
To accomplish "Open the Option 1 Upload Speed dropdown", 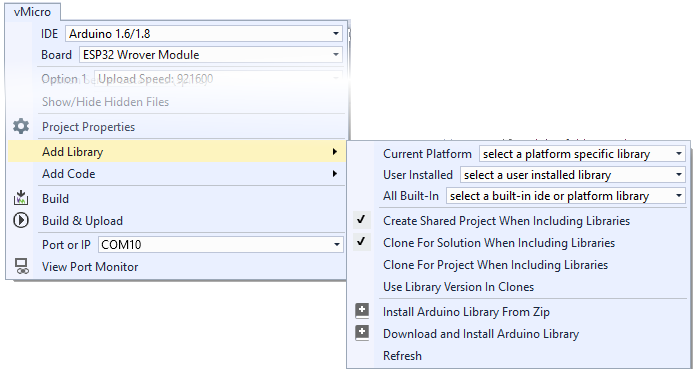I will click(x=219, y=79).
